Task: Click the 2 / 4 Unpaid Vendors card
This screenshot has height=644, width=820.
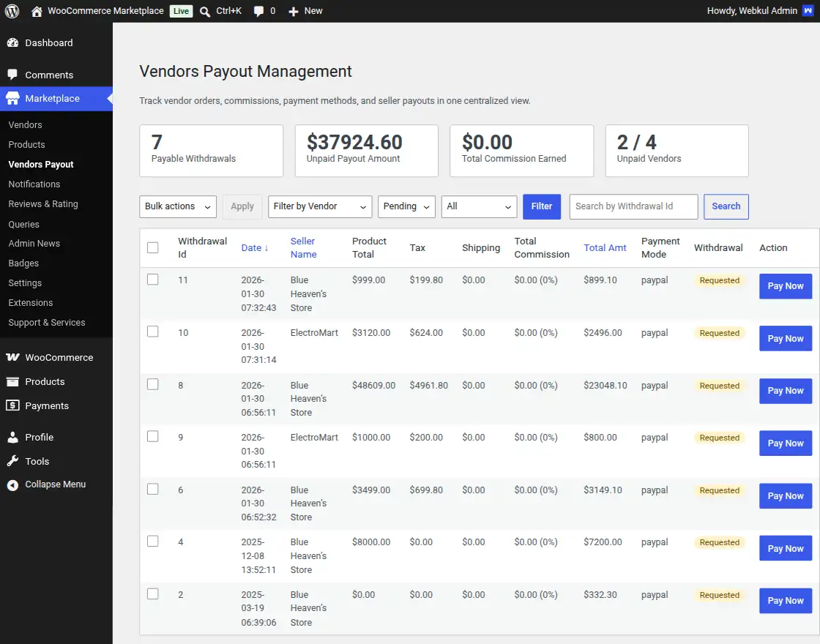Action: click(676, 151)
